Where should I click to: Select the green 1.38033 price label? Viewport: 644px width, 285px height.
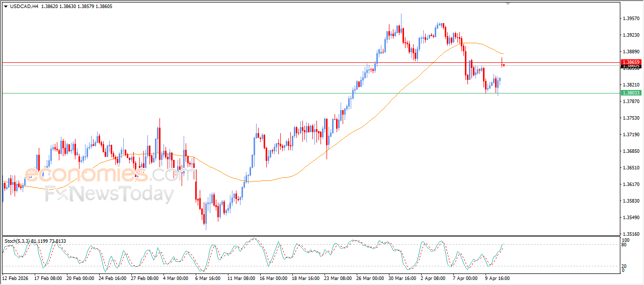pos(630,93)
